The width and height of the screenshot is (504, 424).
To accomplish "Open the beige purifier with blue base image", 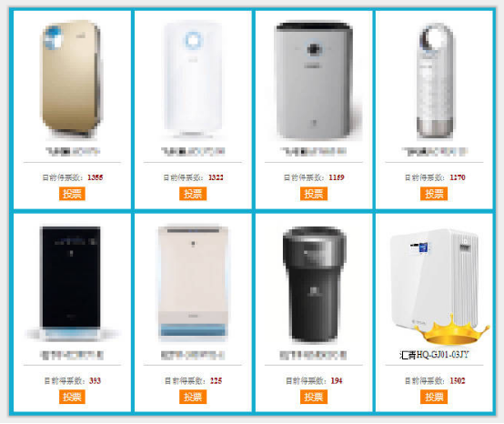I will click(x=193, y=283).
